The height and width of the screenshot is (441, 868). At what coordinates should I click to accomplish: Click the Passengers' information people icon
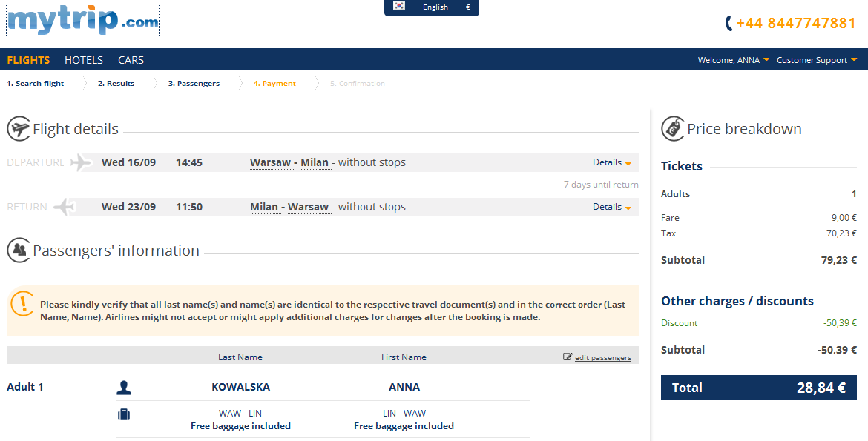pos(19,250)
